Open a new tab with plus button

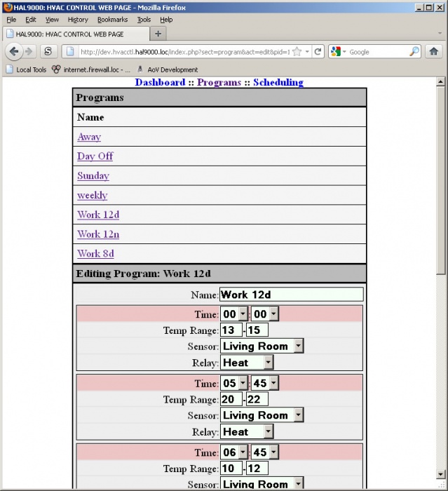coord(158,34)
